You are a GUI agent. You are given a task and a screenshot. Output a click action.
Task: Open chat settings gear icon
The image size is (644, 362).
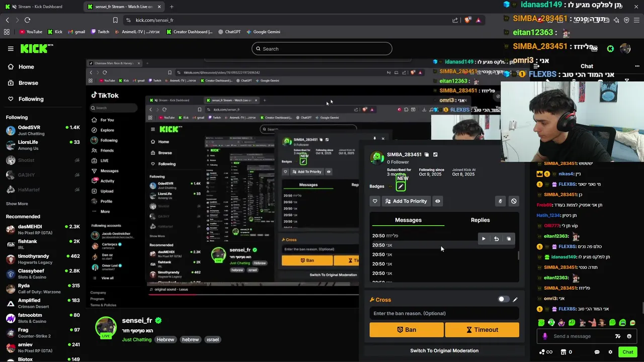pos(610,352)
